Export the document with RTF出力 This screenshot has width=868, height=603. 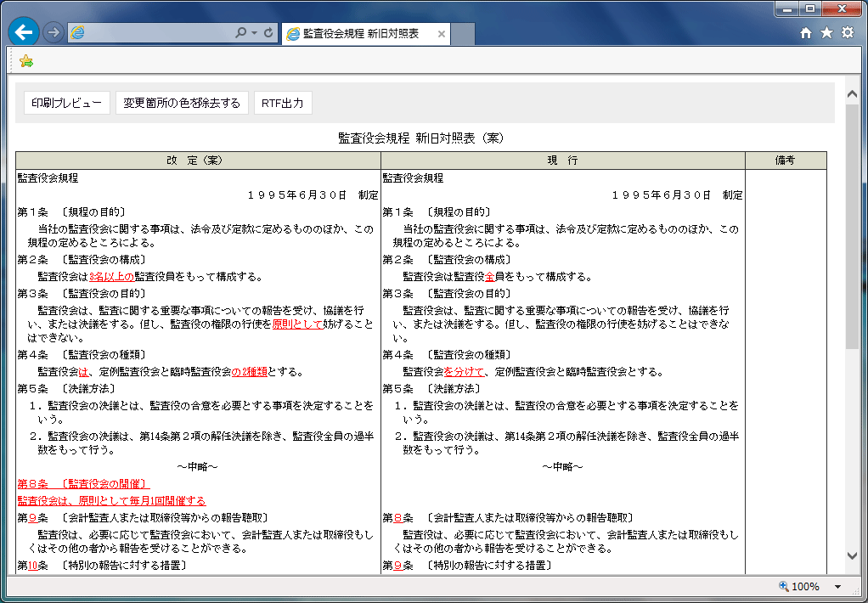[x=283, y=102]
